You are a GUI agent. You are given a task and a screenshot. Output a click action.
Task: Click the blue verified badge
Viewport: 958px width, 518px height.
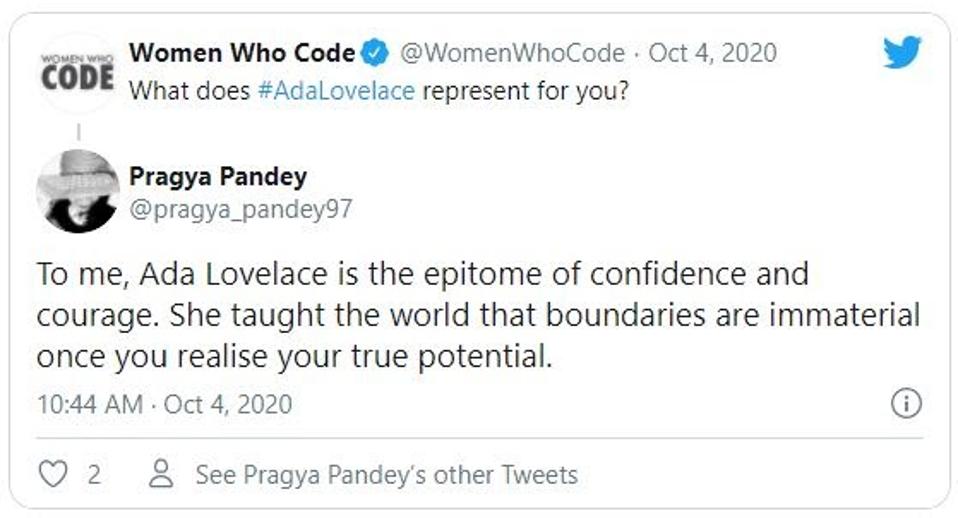375,52
